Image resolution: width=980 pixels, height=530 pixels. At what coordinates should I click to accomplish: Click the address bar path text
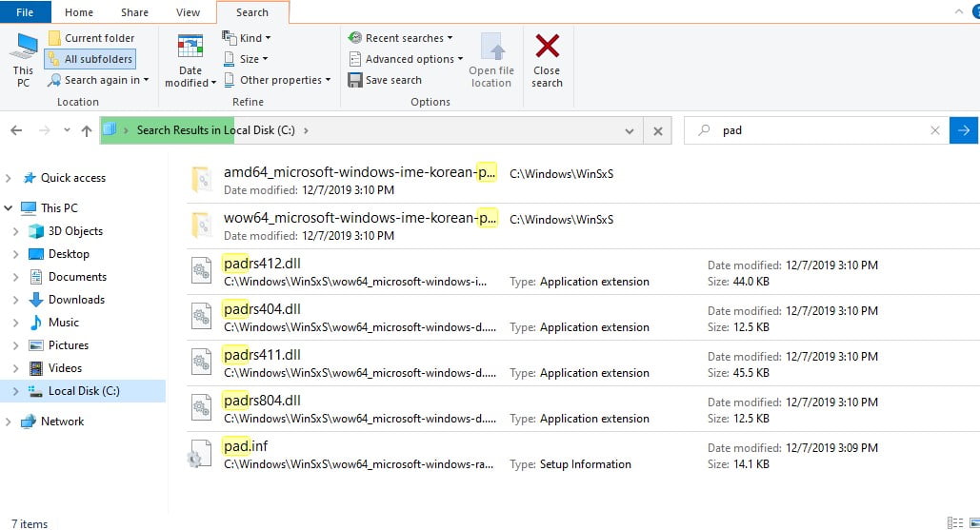click(215, 130)
